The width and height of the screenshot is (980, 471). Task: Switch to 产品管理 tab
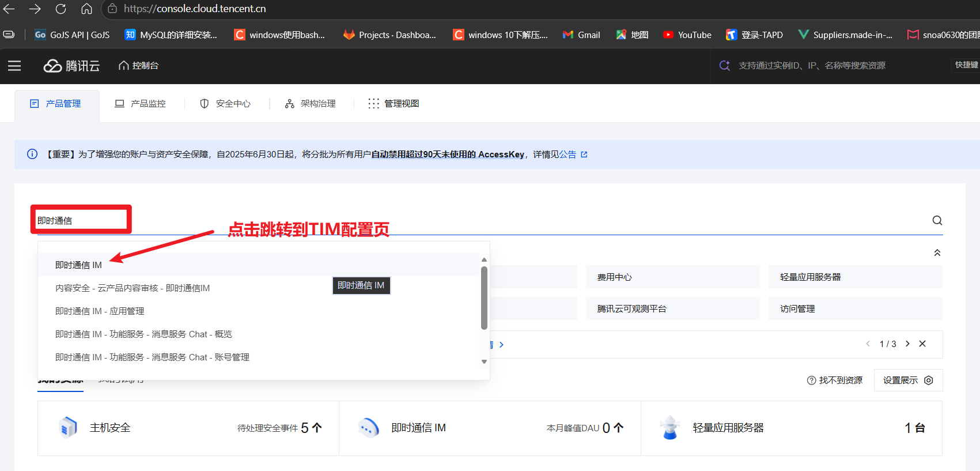click(56, 104)
